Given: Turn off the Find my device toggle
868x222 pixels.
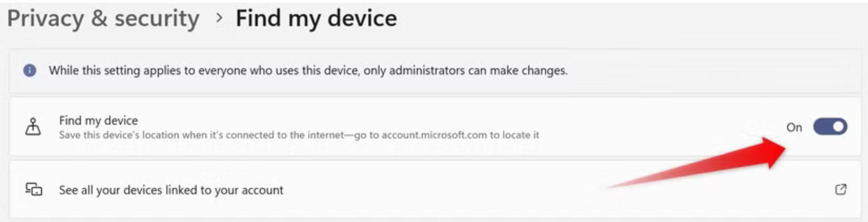Looking at the screenshot, I should click(830, 127).
